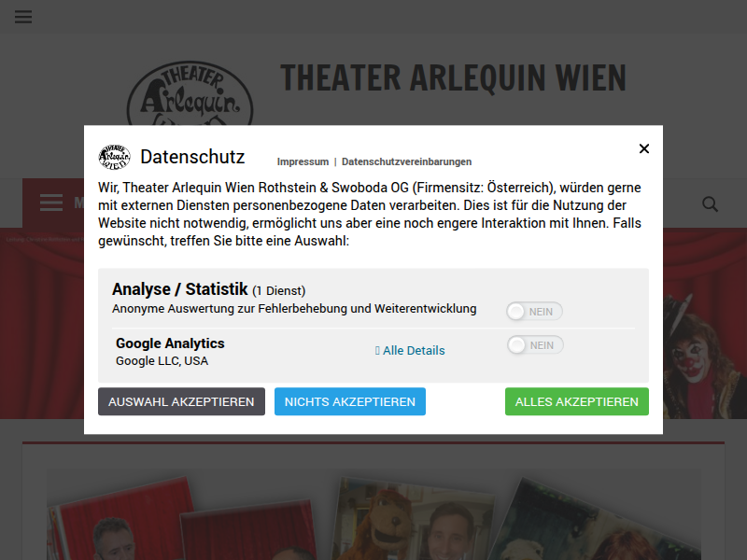Click the Nichts akzeptieren button

pos(349,401)
